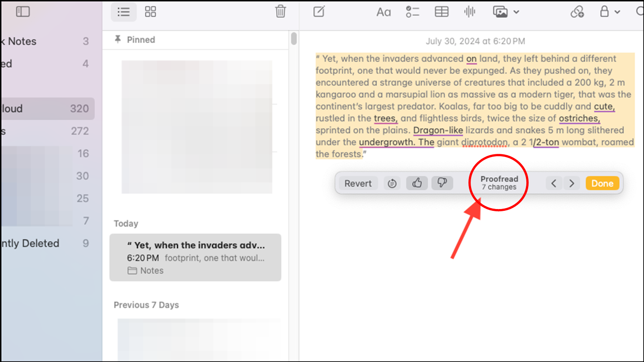
Task: Open the note "Yet, when the invaders adv..."
Action: (x=195, y=257)
